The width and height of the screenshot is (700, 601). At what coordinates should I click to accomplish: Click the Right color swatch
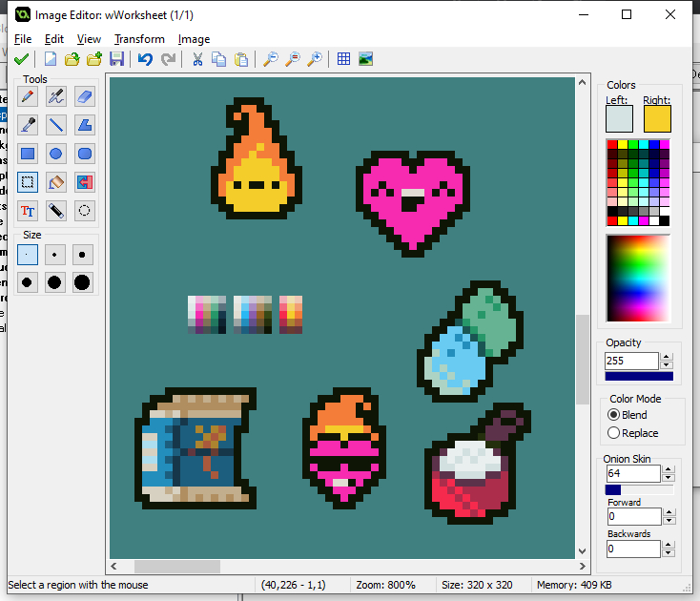[657, 119]
